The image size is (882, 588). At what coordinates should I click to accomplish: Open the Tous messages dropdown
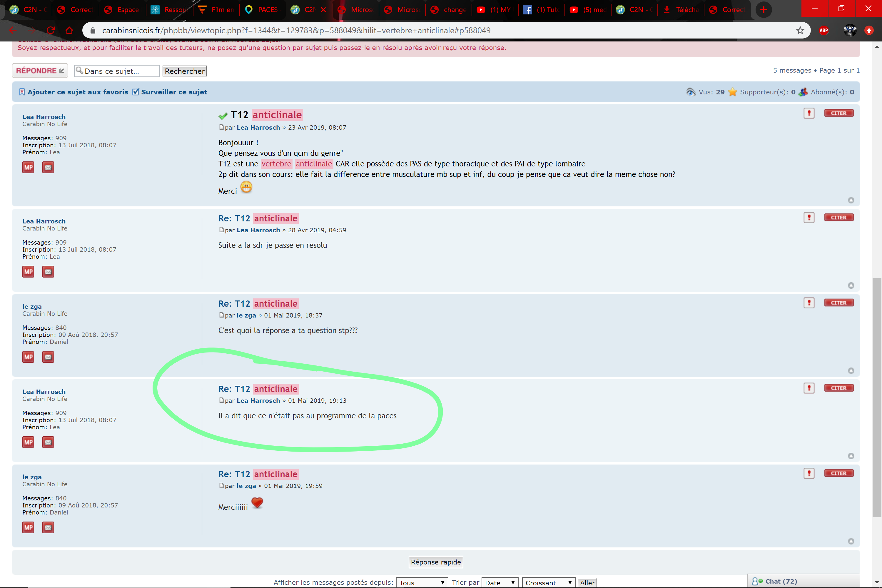422,582
